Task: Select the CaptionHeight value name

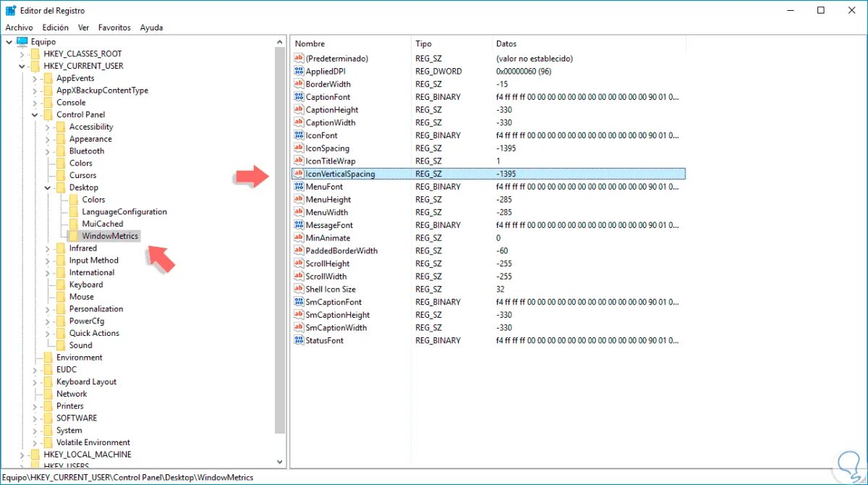Action: pos(332,110)
